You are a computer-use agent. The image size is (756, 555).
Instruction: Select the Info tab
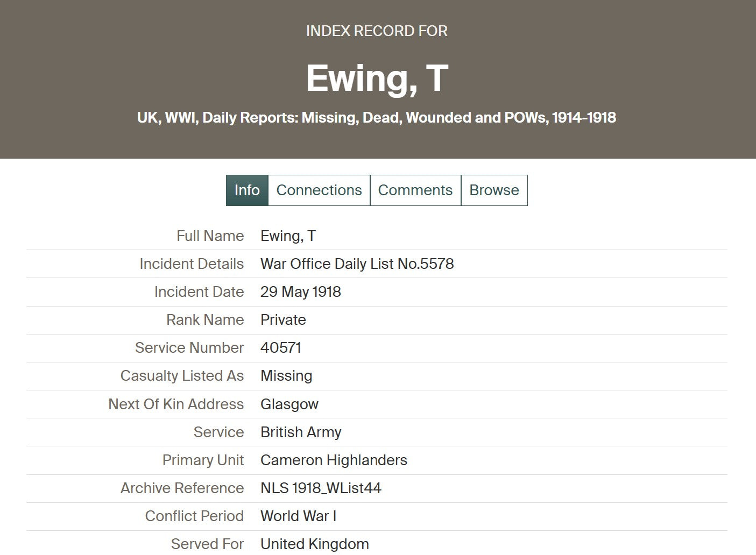[x=247, y=190]
